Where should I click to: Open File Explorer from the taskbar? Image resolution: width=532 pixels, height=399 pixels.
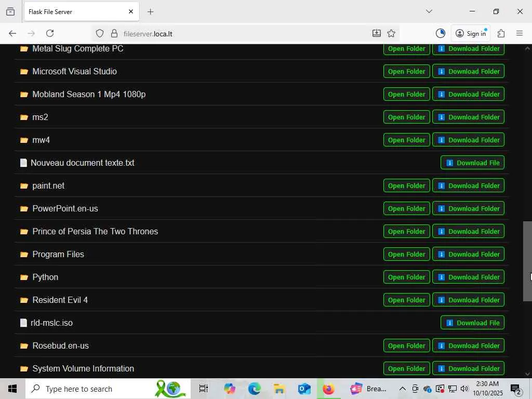[279, 389]
